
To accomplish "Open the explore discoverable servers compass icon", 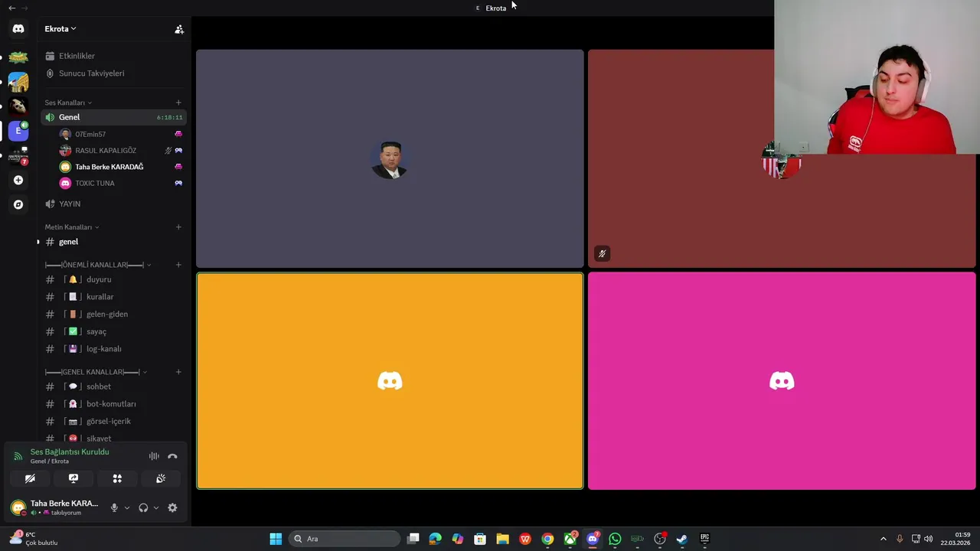I will click(18, 204).
